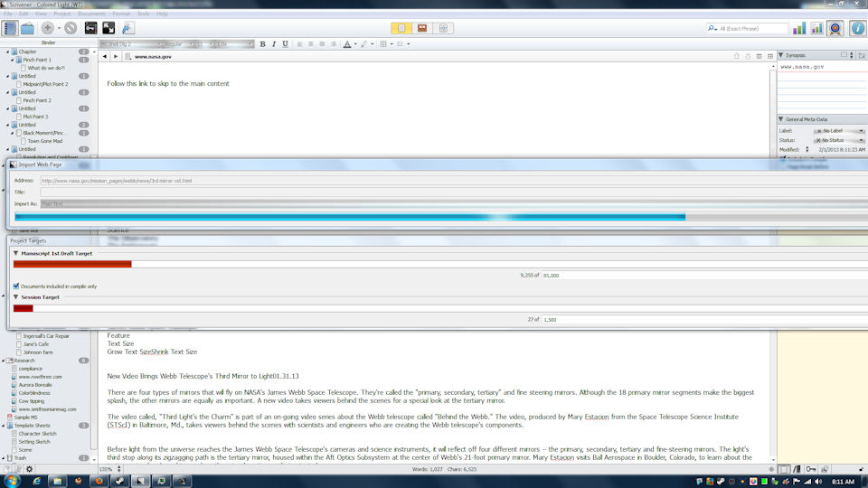Open the File menu

click(x=8, y=14)
